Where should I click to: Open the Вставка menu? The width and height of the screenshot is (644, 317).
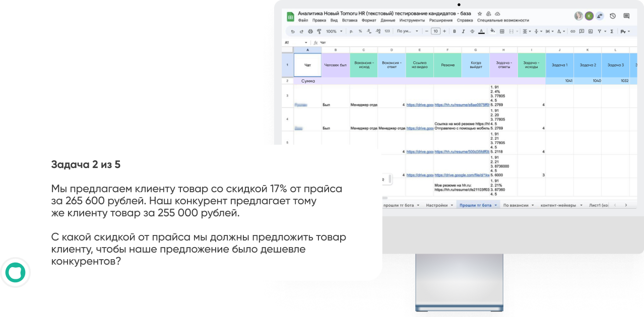(x=350, y=21)
